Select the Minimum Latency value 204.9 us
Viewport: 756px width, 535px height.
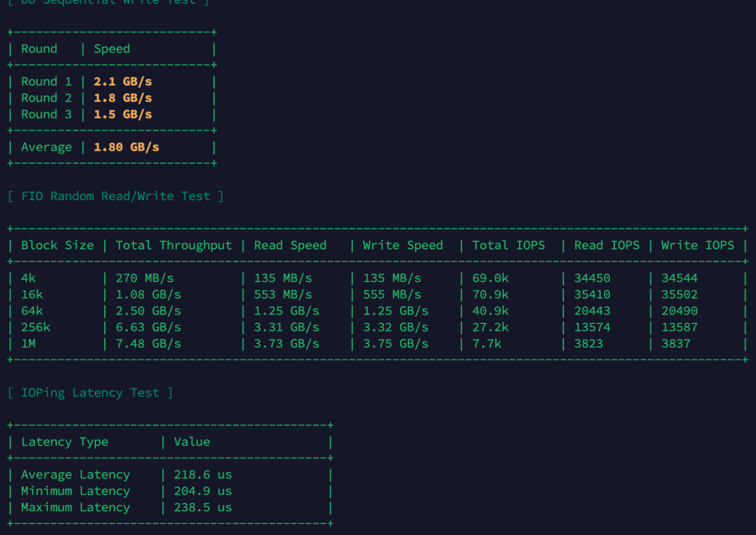point(202,491)
